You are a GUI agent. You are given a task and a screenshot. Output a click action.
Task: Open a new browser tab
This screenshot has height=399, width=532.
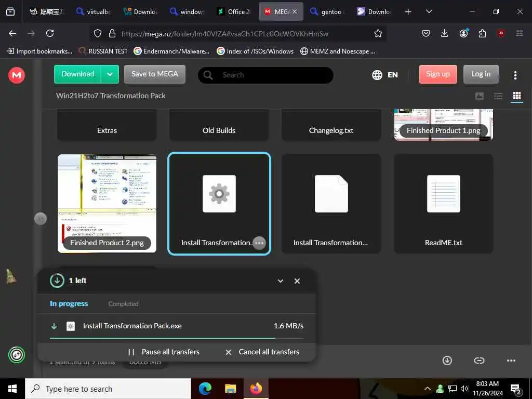(408, 12)
